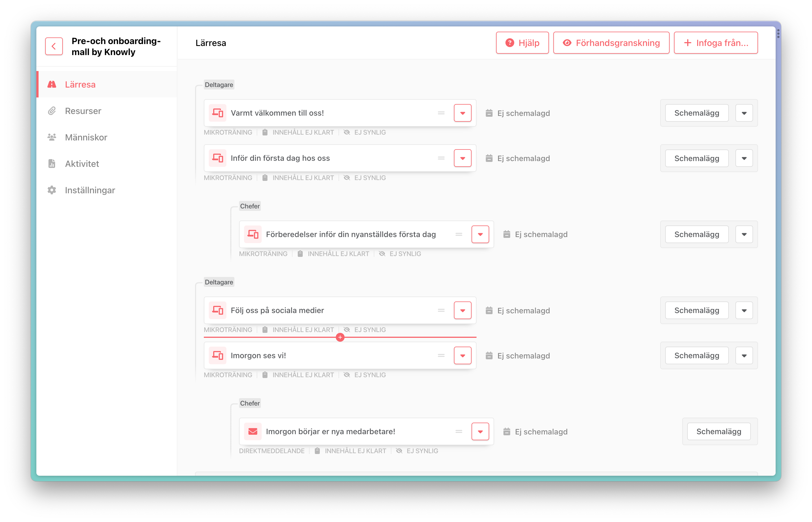This screenshot has width=812, height=522.
Task: Go to Inställningar in sidebar
Action: (x=90, y=190)
